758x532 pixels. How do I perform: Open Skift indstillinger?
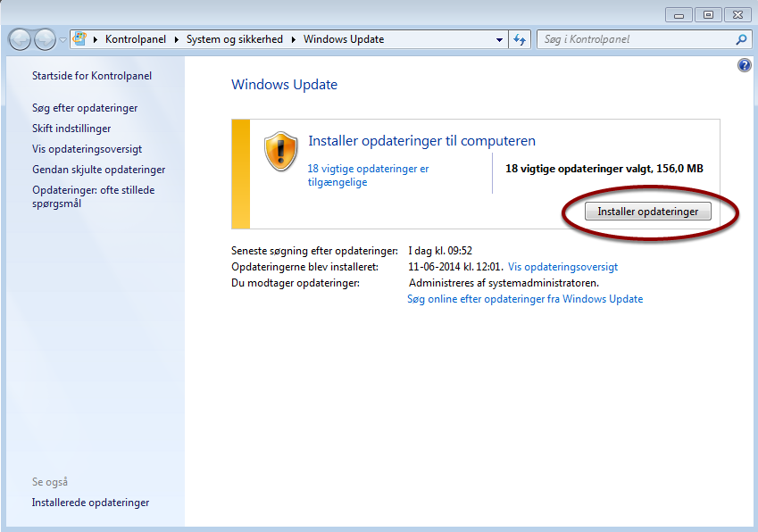click(x=71, y=129)
